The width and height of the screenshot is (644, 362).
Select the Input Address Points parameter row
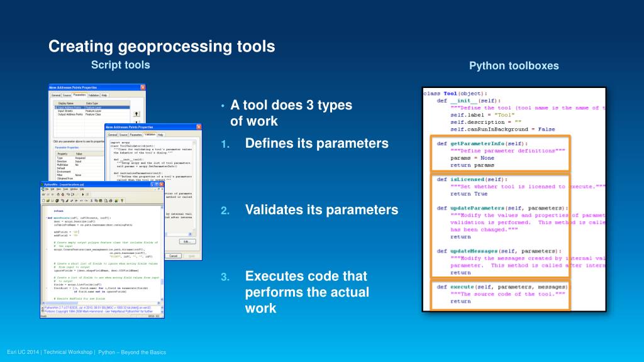point(92,107)
